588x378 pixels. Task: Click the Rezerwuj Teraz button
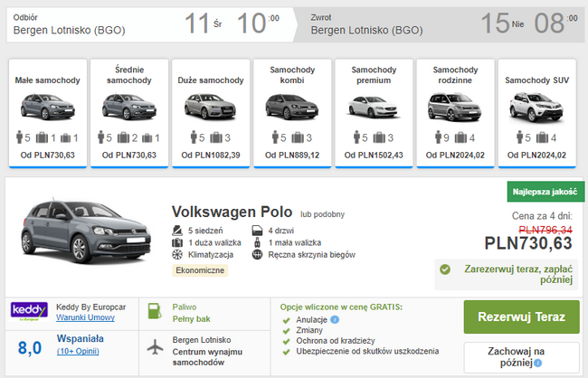[x=522, y=317]
